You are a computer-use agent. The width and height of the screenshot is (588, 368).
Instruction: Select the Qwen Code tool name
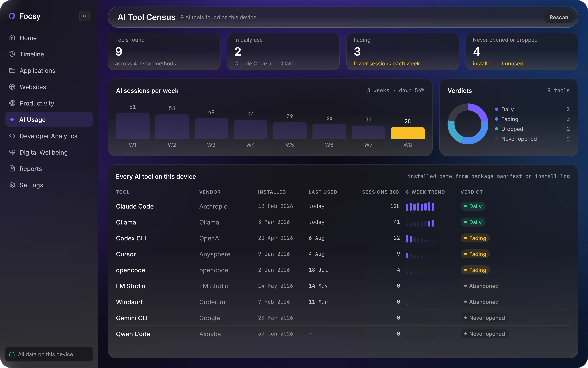133,334
